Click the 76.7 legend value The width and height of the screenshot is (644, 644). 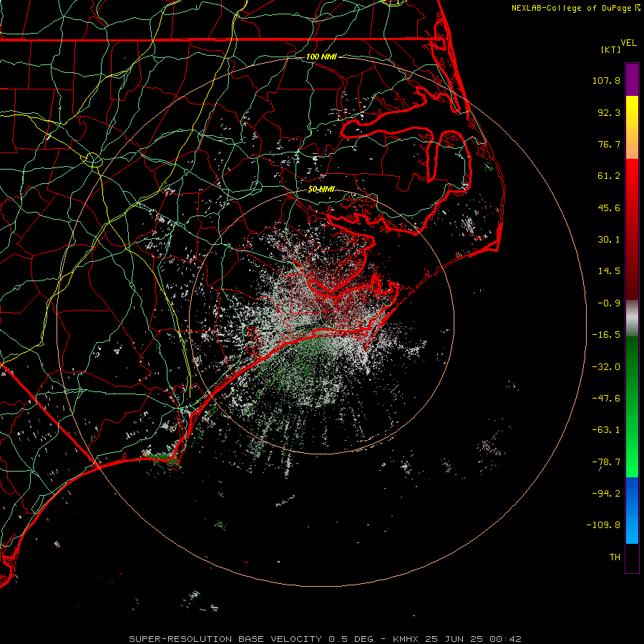(609, 144)
